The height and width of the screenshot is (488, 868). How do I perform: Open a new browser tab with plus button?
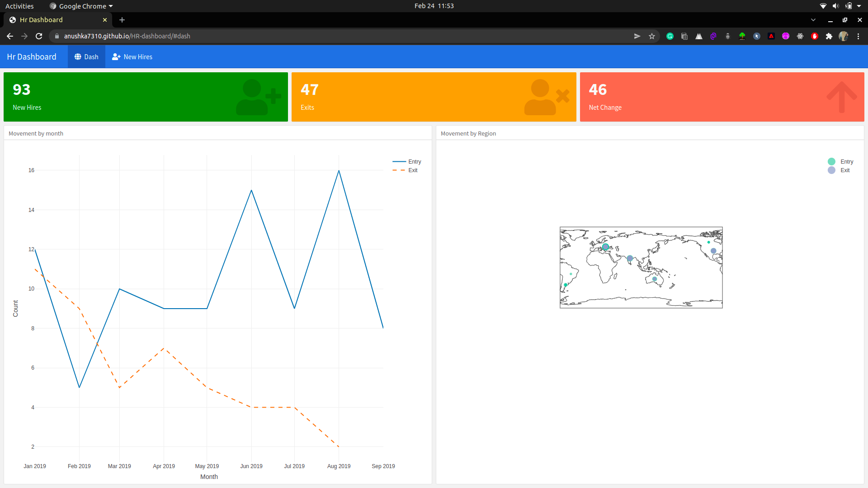click(122, 20)
